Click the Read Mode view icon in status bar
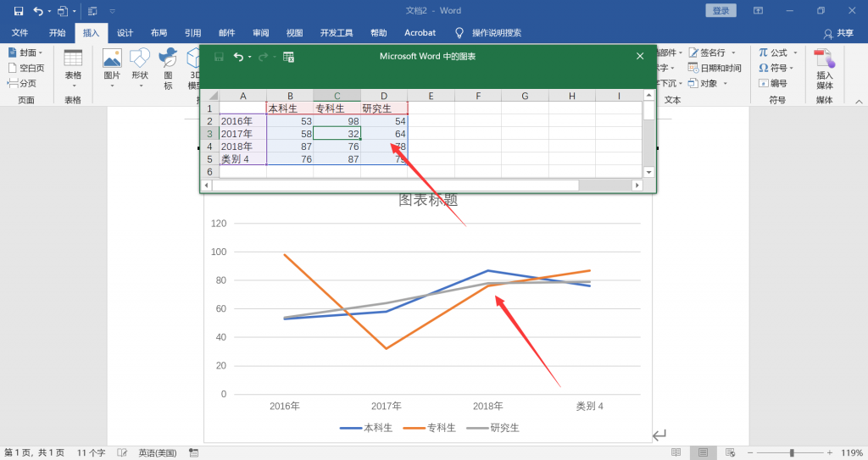This screenshot has width=868, height=460. (x=676, y=453)
